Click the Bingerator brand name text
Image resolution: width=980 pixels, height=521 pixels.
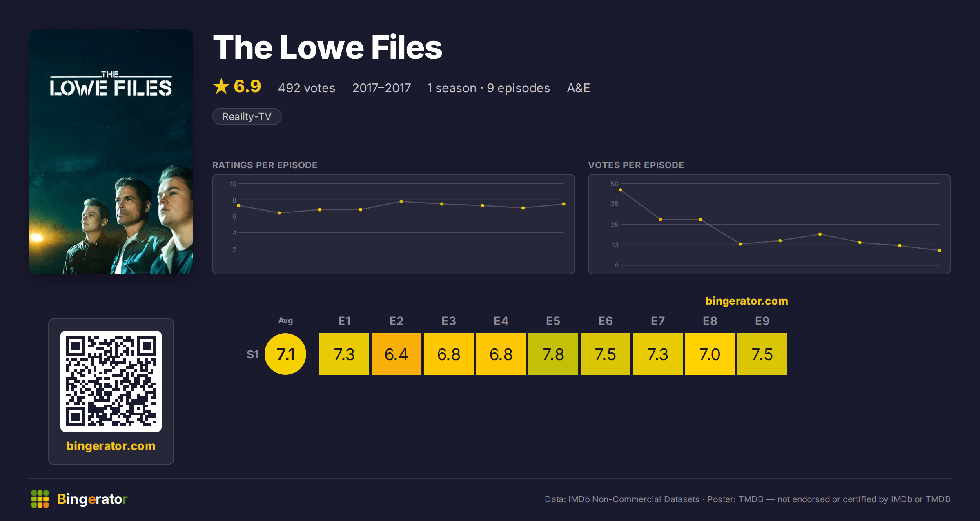tap(92, 499)
